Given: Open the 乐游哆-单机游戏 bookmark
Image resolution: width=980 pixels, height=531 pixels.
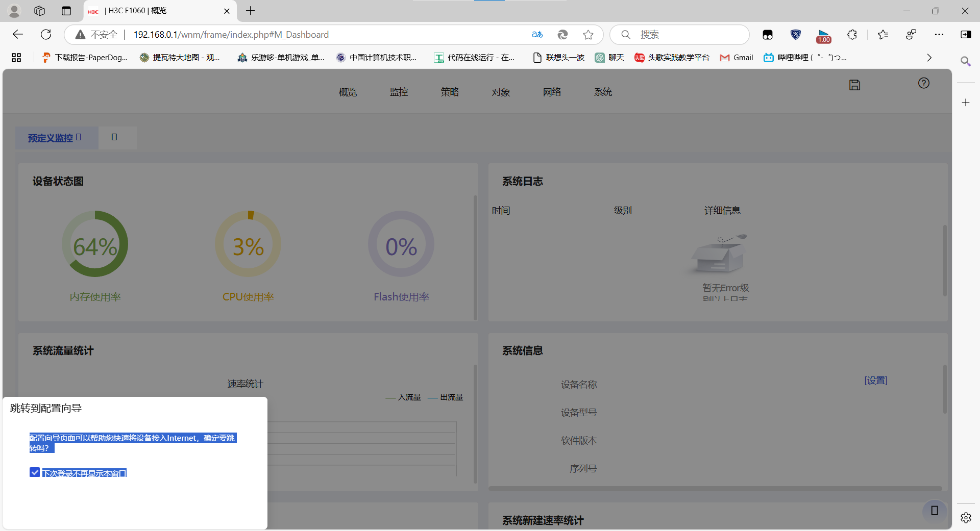Looking at the screenshot, I should 281,58.
